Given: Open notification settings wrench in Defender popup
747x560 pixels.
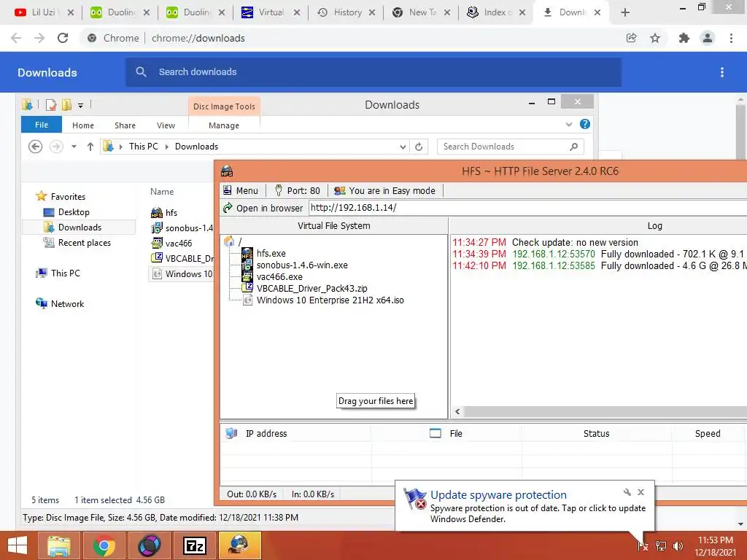Looking at the screenshot, I should click(627, 492).
